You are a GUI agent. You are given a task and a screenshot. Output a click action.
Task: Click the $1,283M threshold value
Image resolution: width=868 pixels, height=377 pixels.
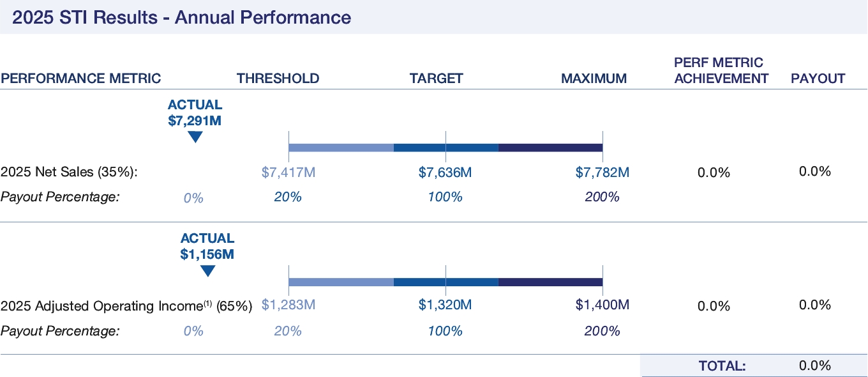(288, 305)
